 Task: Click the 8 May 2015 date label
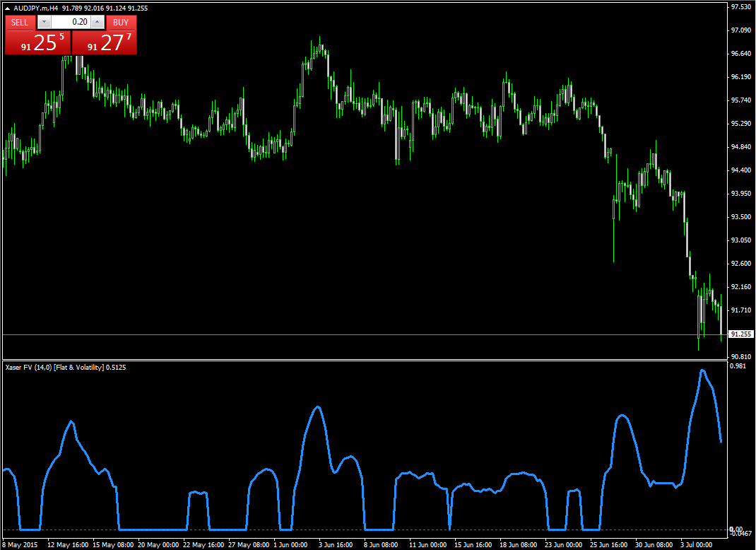tap(20, 545)
